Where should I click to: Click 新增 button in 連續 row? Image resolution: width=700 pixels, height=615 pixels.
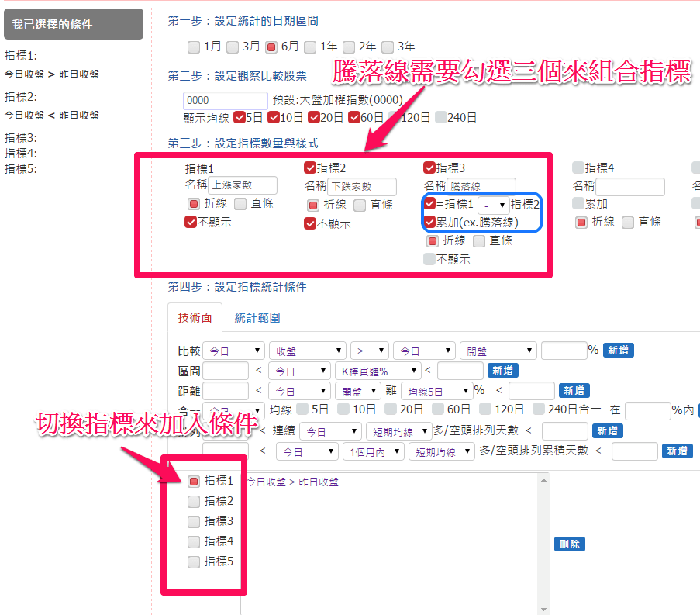[607, 430]
